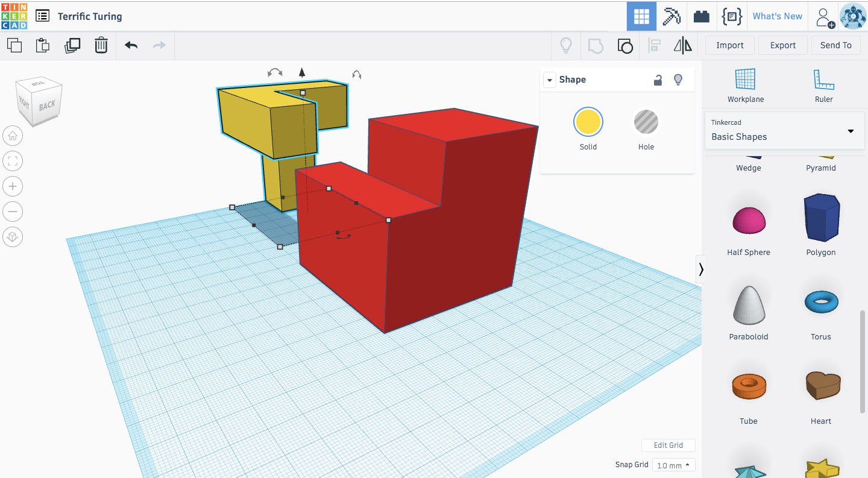Viewport: 868px width, 478px height.
Task: Undo the last action
Action: 131,45
